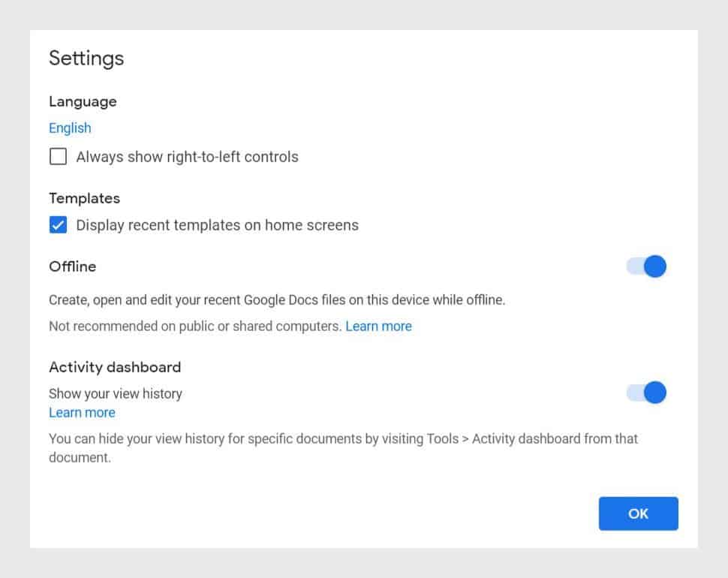This screenshot has height=578, width=728.
Task: Click the Activity dashboard heading
Action: (114, 367)
